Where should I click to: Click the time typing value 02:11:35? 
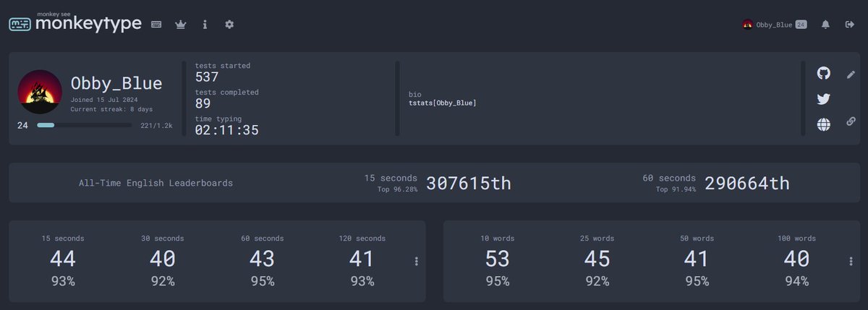(x=227, y=130)
